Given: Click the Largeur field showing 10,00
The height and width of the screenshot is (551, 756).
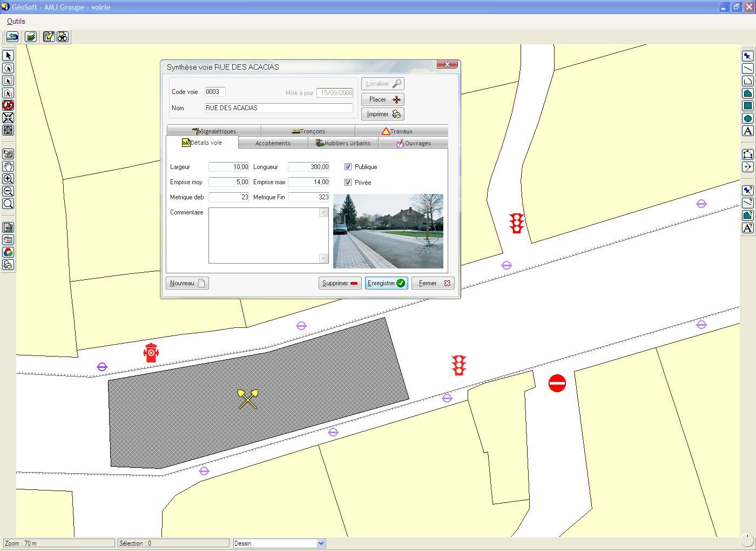Looking at the screenshot, I should (x=229, y=167).
